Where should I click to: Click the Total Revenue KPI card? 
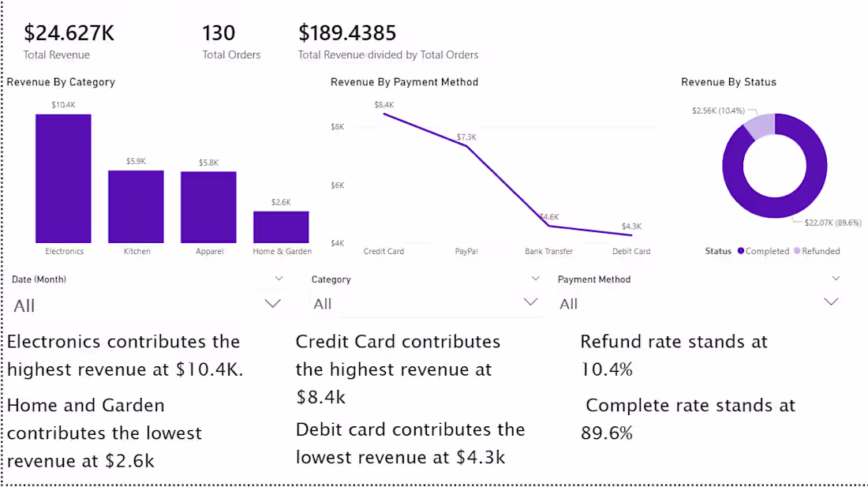[57, 39]
